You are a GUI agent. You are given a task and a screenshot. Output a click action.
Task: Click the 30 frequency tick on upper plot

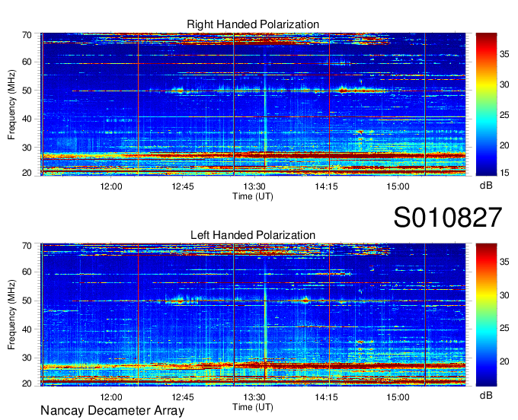[x=27, y=148]
